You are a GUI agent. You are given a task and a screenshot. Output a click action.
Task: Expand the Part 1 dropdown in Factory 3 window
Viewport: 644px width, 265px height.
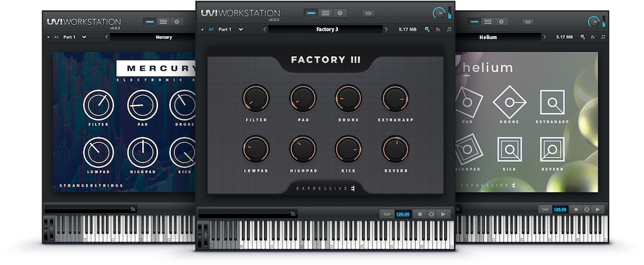tap(240, 29)
